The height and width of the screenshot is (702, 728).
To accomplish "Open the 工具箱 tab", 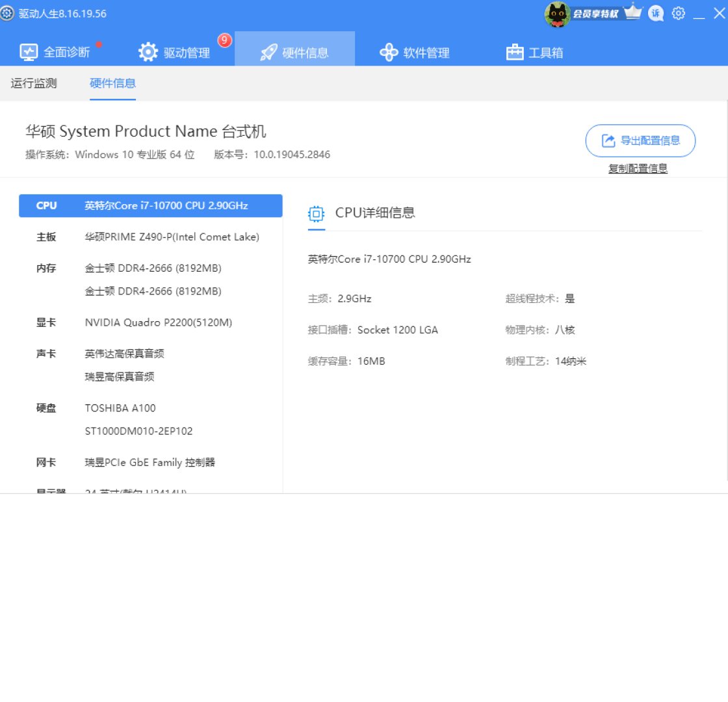I will pos(535,52).
